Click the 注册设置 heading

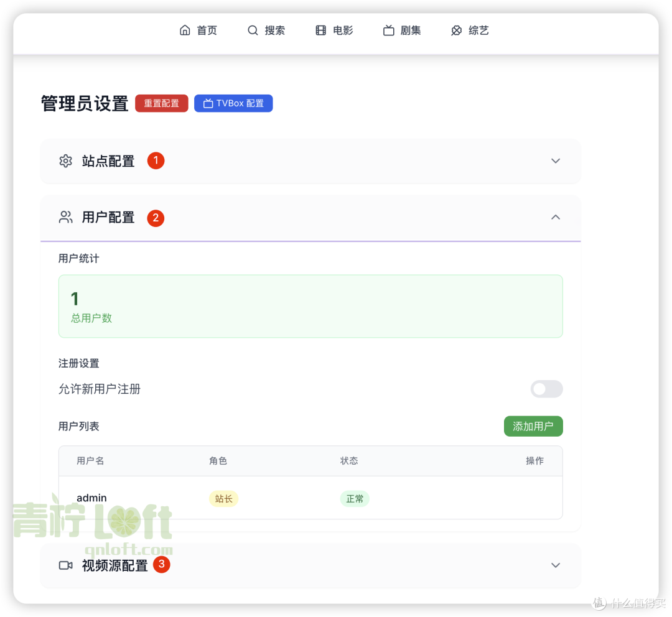(78, 363)
